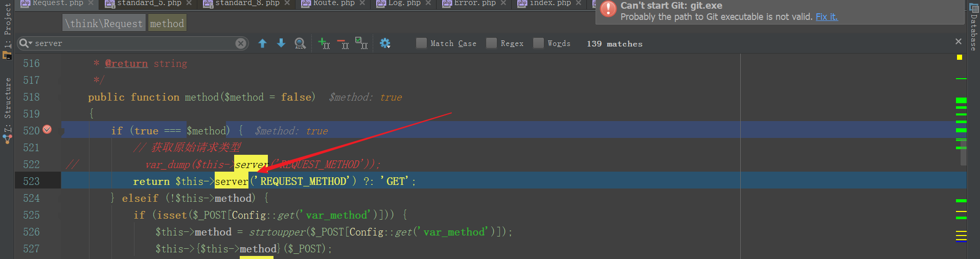The image size is (980, 259).
Task: Jump to the next search occurrence
Action: click(281, 43)
